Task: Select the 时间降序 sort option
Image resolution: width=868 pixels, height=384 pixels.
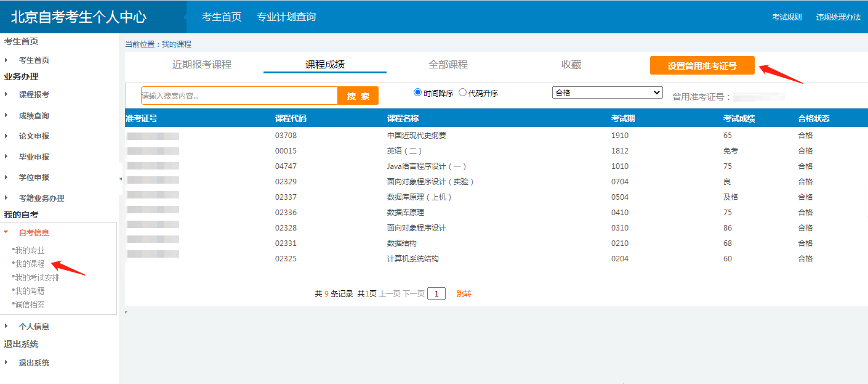Action: [419, 92]
